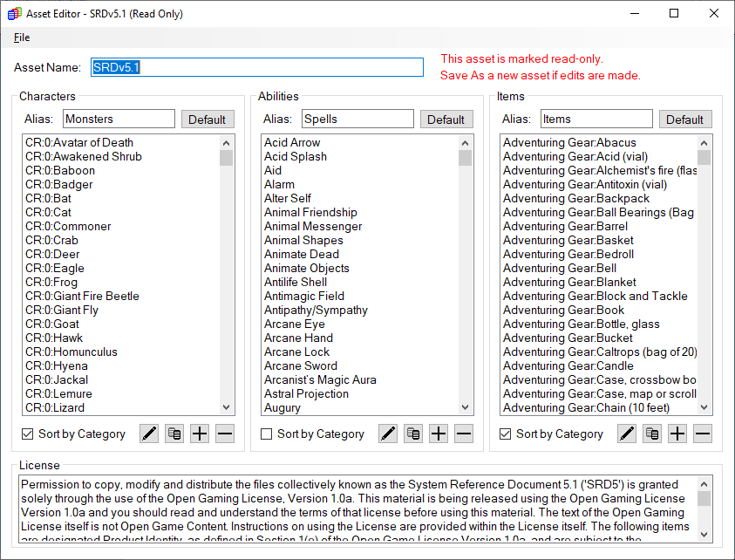
Task: Add a new Items entry with the plus icon
Action: 677,434
